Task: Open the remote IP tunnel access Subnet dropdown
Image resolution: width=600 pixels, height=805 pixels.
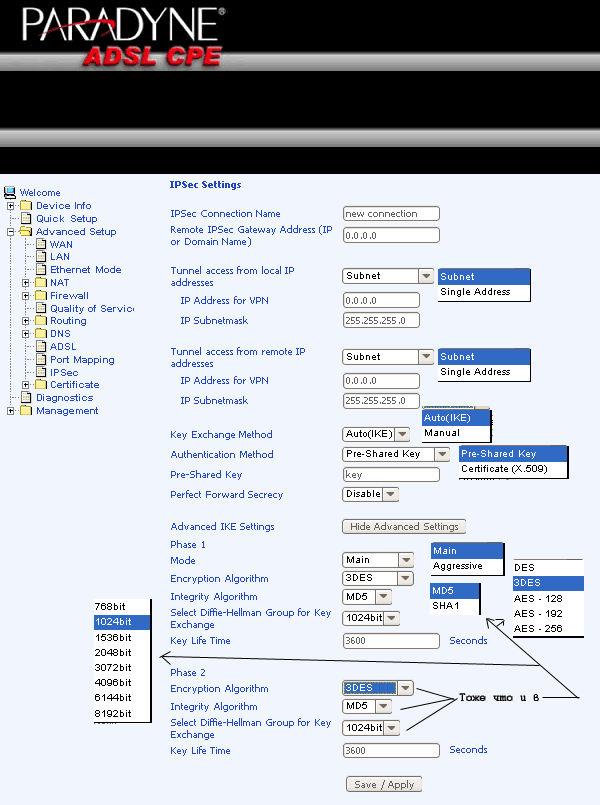Action: pyautogui.click(x=388, y=357)
